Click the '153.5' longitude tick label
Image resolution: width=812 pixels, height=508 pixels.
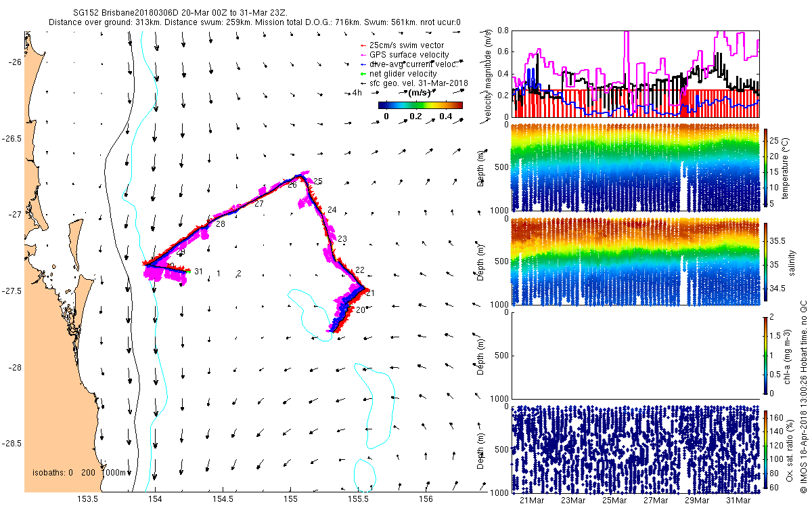tap(88, 499)
